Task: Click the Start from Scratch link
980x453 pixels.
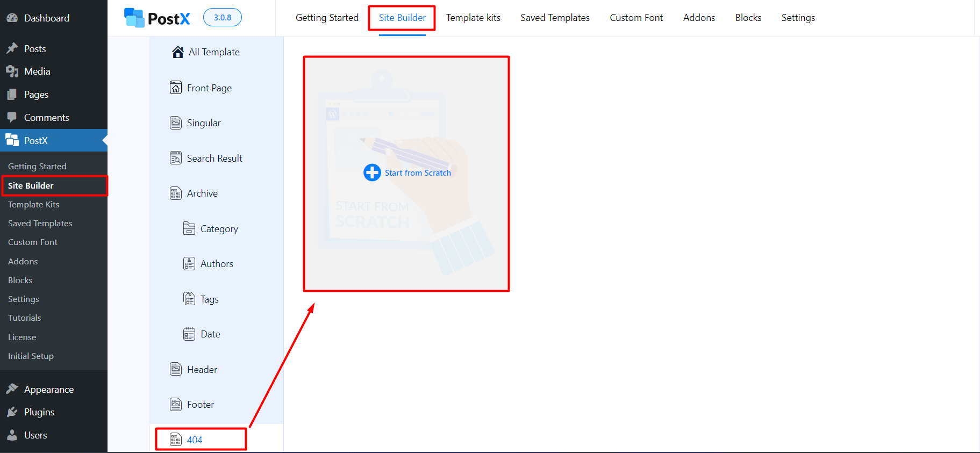Action: tap(418, 173)
